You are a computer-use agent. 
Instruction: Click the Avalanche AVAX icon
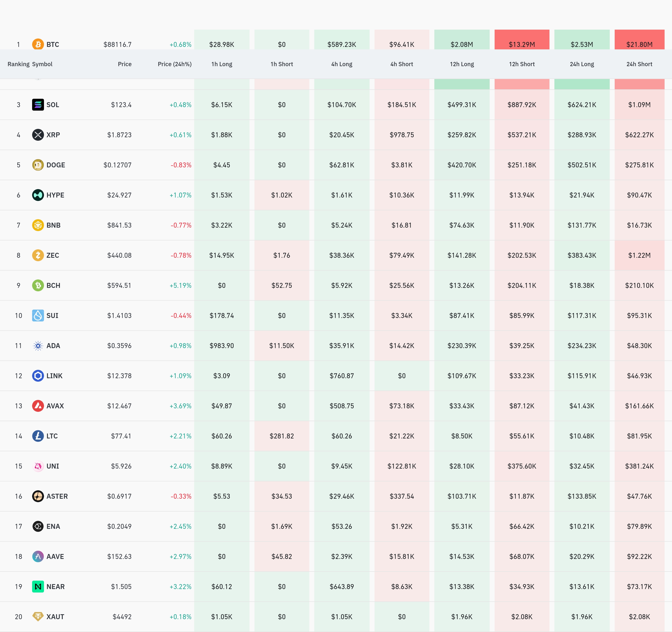38,406
